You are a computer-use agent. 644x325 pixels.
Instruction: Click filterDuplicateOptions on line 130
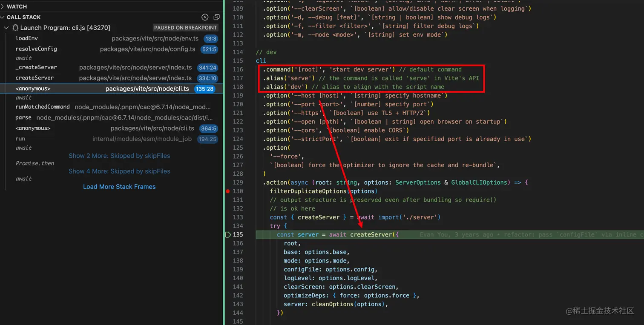[x=308, y=191]
